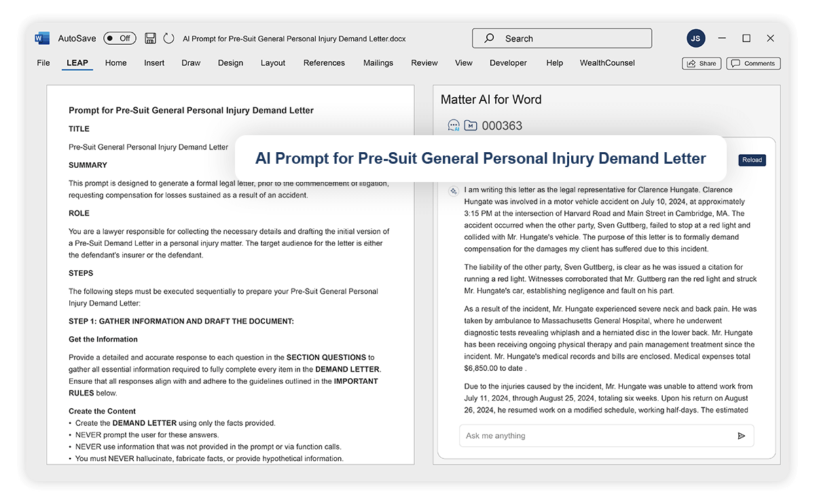
Task: Switch to the View tab
Action: [464, 63]
